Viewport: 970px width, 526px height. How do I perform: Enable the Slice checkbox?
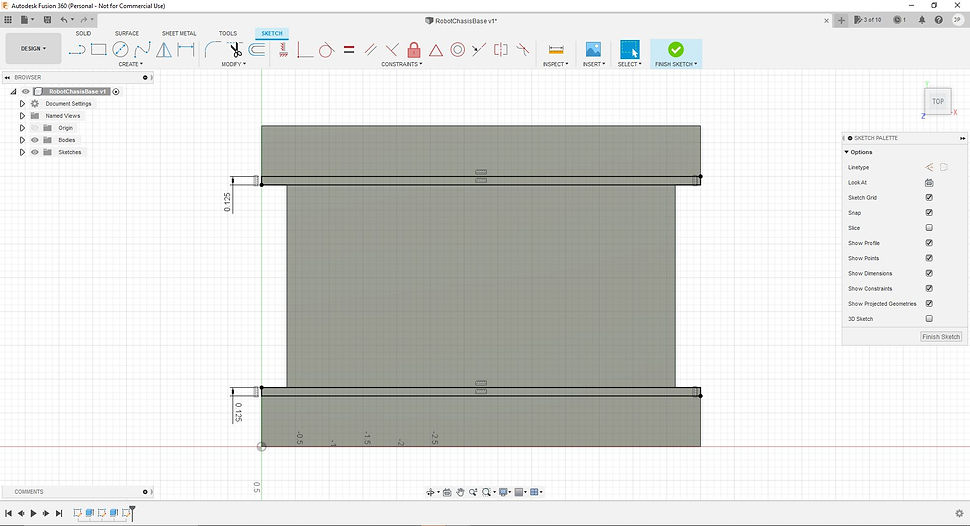(x=929, y=228)
